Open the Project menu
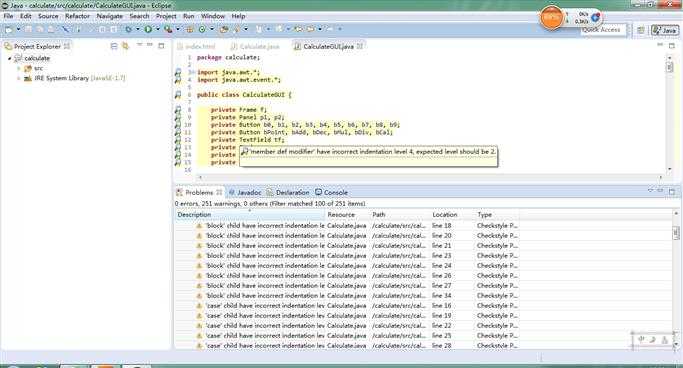 point(166,16)
